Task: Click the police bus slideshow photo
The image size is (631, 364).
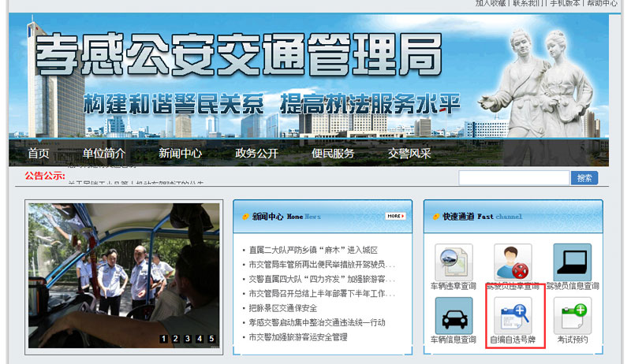Action: [124, 276]
